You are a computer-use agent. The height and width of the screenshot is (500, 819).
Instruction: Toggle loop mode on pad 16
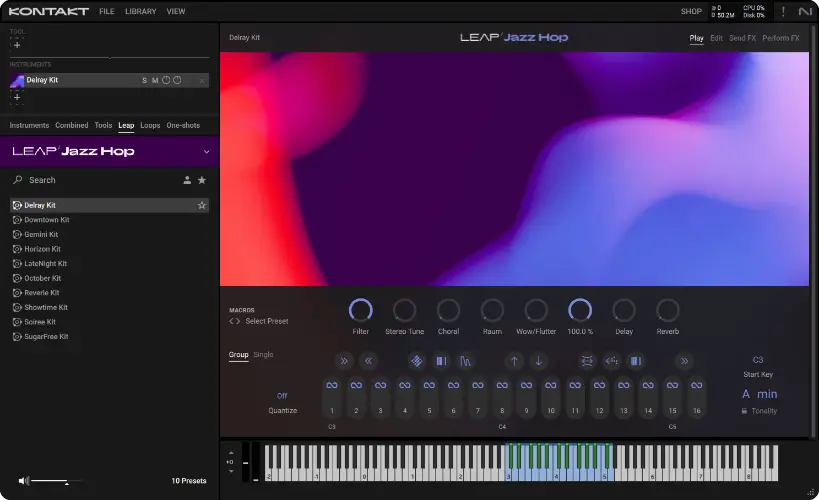click(x=697, y=386)
